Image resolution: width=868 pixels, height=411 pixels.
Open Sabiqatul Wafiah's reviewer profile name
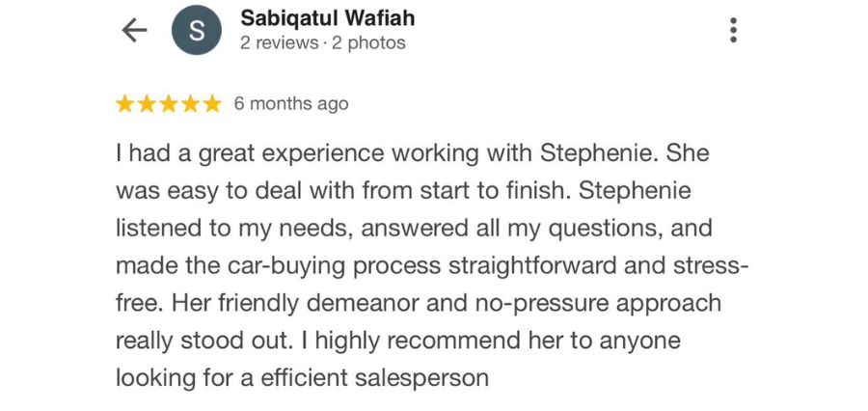coord(327,18)
